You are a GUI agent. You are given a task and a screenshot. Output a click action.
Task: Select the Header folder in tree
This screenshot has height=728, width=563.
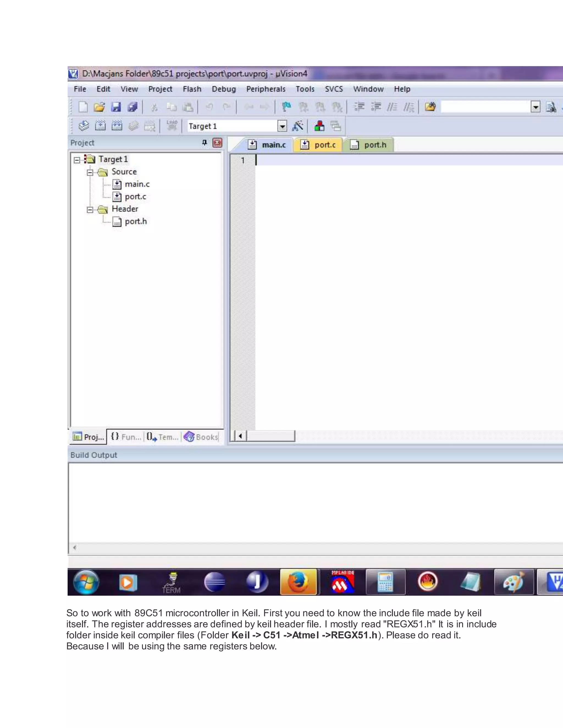tap(125, 209)
